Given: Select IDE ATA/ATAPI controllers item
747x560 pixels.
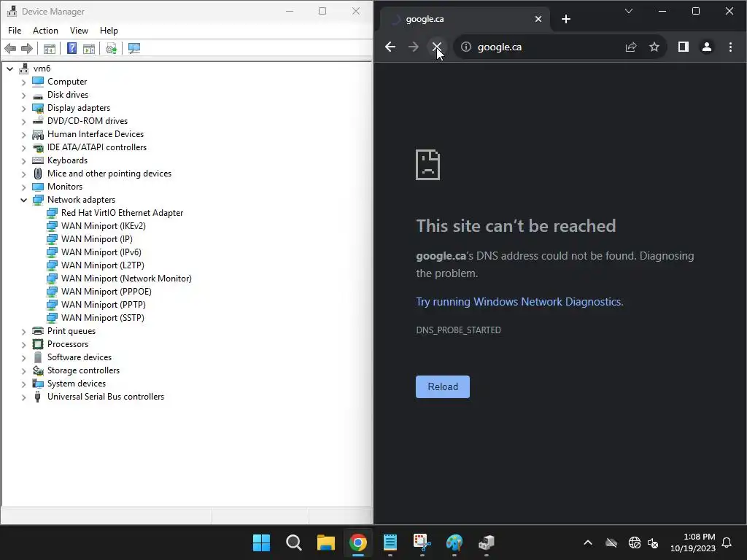Looking at the screenshot, I should tap(97, 147).
